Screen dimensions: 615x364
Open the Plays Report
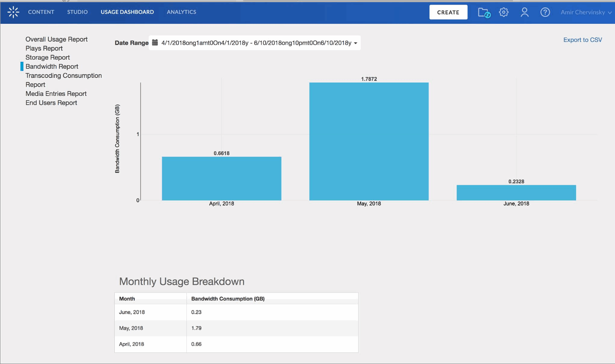coord(44,48)
